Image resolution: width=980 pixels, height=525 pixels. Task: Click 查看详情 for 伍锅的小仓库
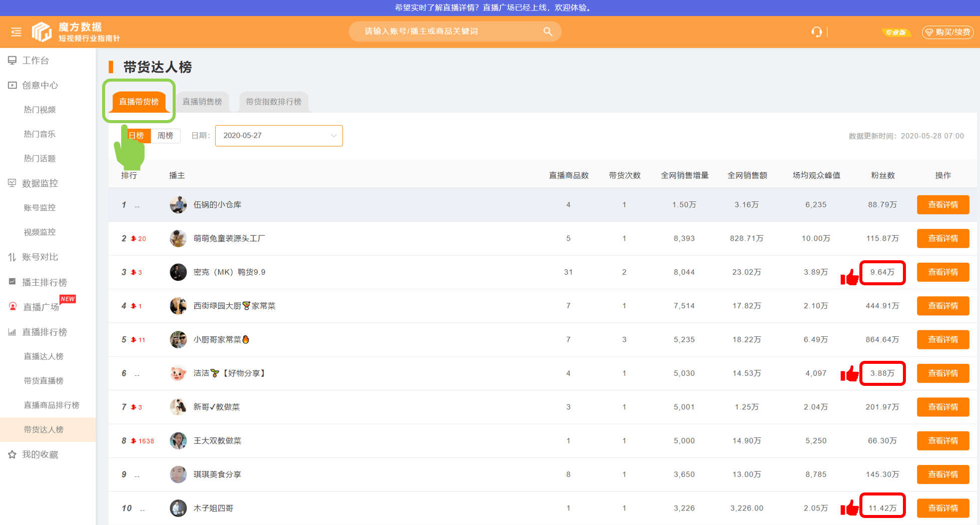(943, 204)
